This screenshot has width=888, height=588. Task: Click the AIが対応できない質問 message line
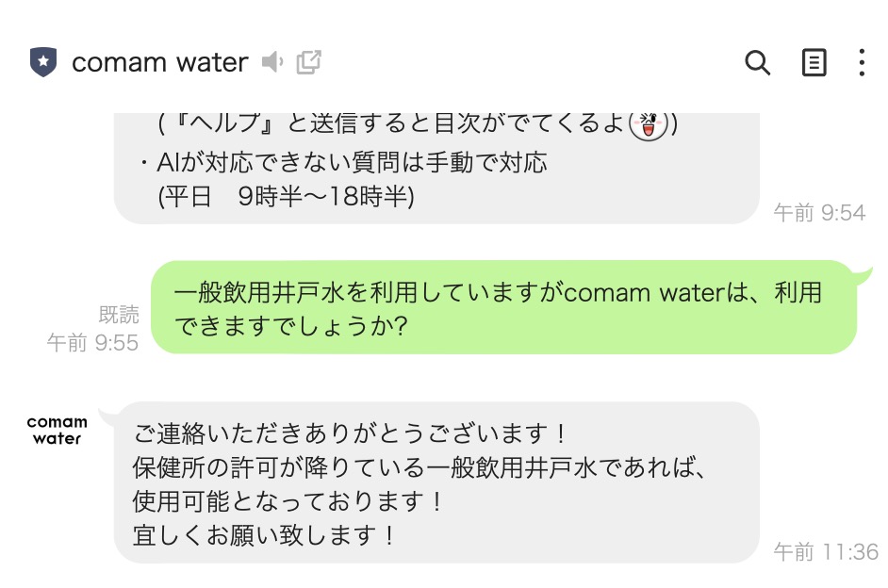point(342,162)
